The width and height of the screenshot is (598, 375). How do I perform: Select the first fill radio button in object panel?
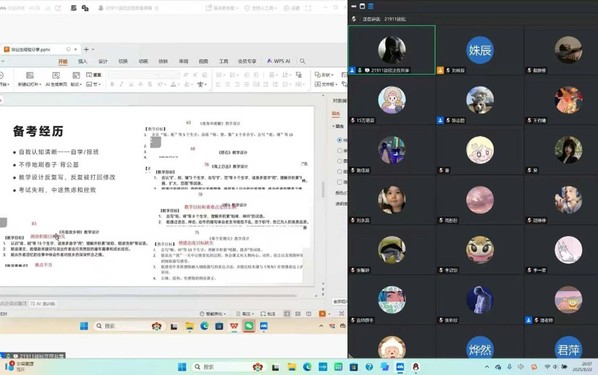pyautogui.click(x=339, y=140)
